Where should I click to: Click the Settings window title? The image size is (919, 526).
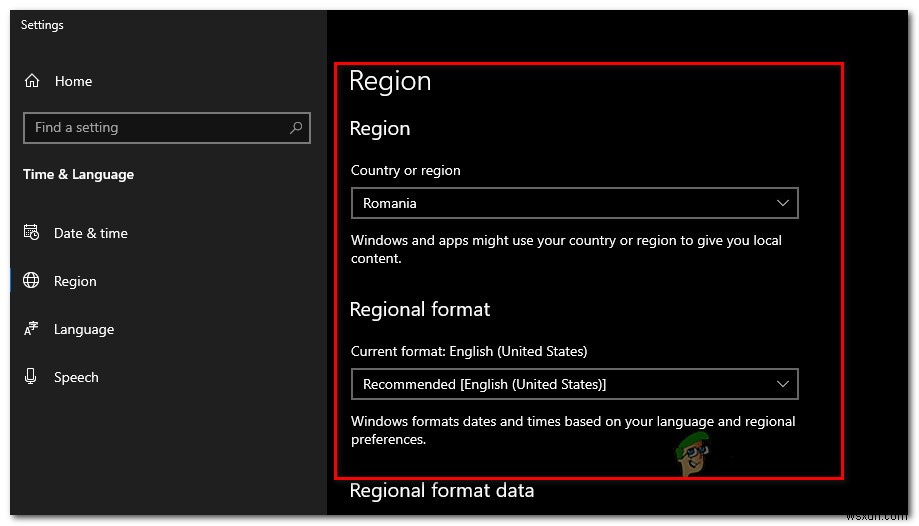coord(42,25)
